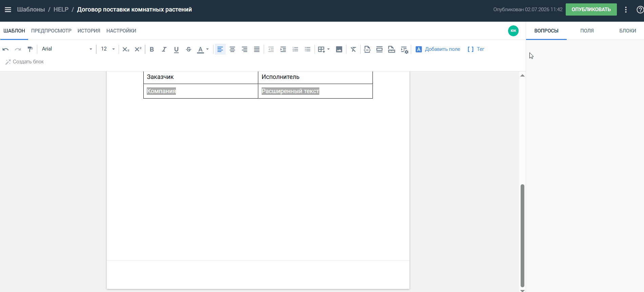
Task: Insert a tag with the Тег button
Action: 476,49
